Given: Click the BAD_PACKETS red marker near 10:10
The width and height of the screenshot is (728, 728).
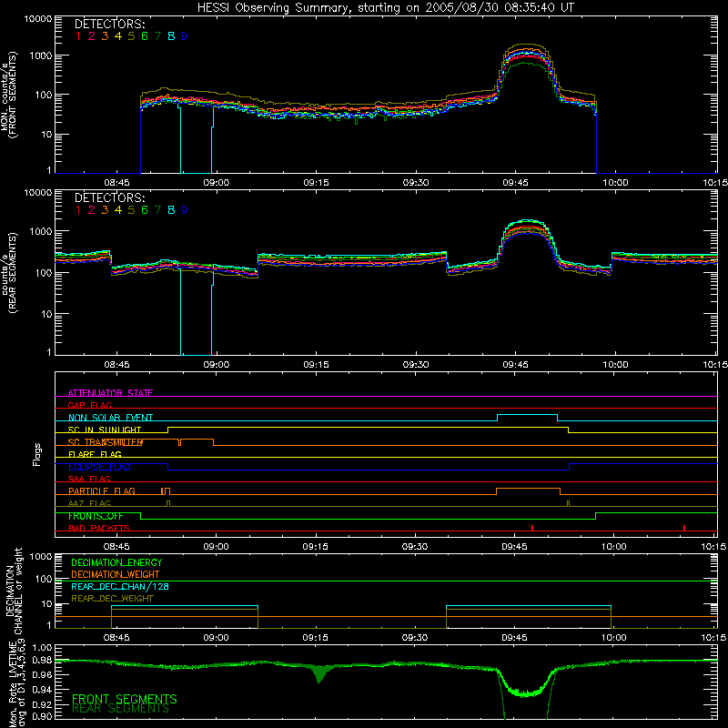Looking at the screenshot, I should pos(684,528).
